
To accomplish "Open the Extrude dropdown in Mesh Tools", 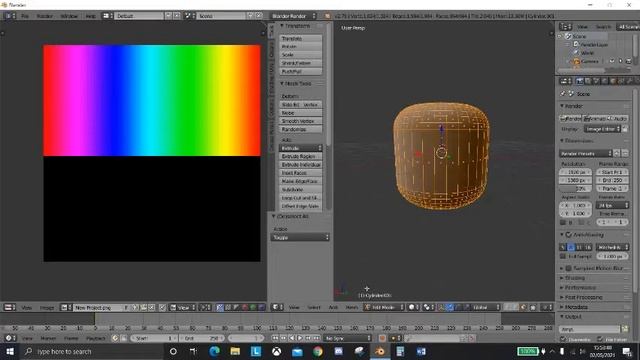I will click(x=301, y=148).
